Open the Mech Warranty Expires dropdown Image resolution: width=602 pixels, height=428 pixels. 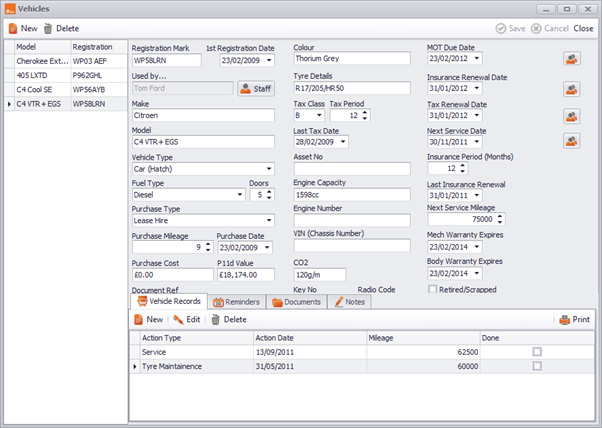[x=477, y=246]
